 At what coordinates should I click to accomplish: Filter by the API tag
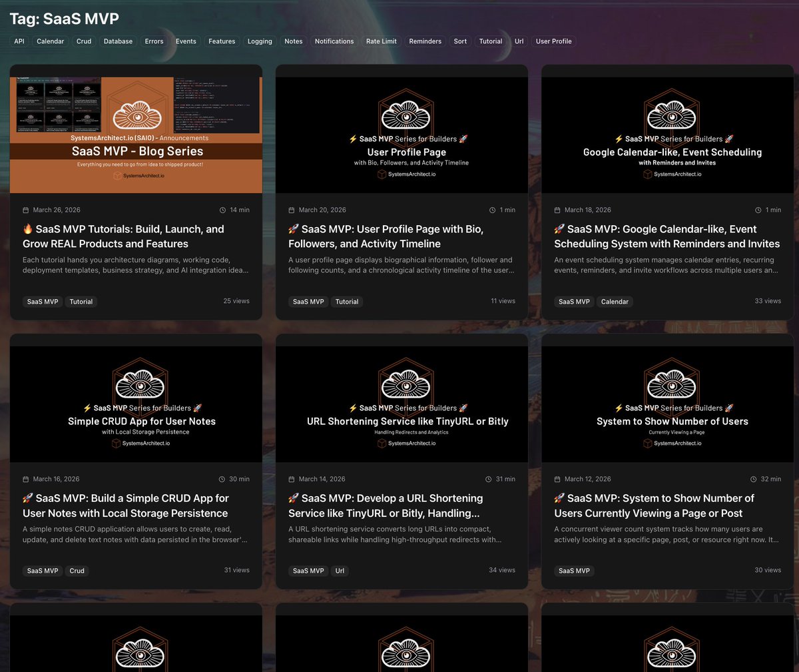(19, 41)
